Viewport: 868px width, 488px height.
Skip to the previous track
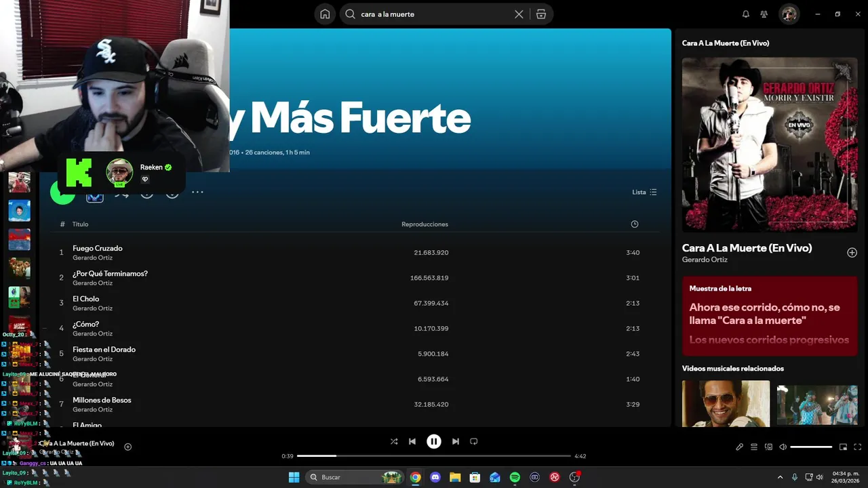412,441
